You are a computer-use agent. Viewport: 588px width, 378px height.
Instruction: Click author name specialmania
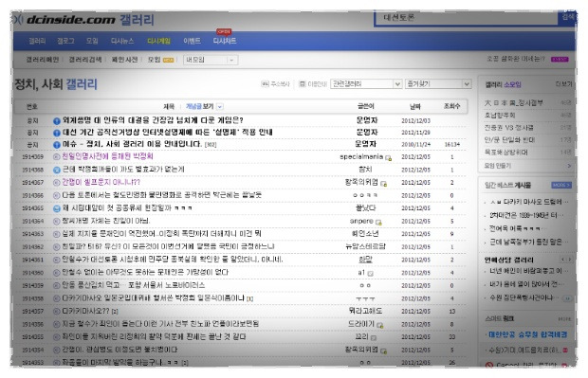[x=361, y=156]
